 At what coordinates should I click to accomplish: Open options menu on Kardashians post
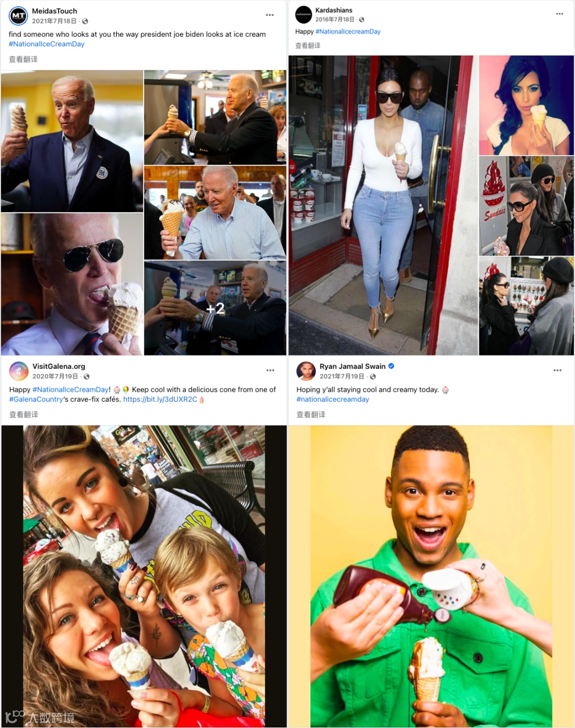point(560,14)
